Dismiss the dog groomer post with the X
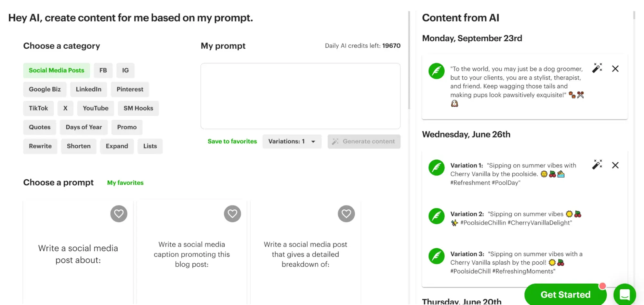The image size is (644, 305). (x=615, y=69)
